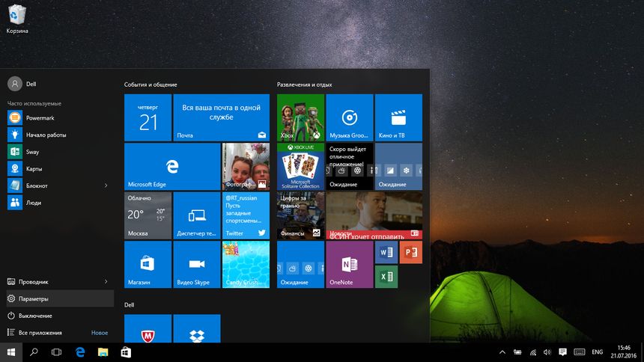Viewport: 644px width, 362px height.
Task: Open the Видео Skype tile
Action: click(197, 264)
